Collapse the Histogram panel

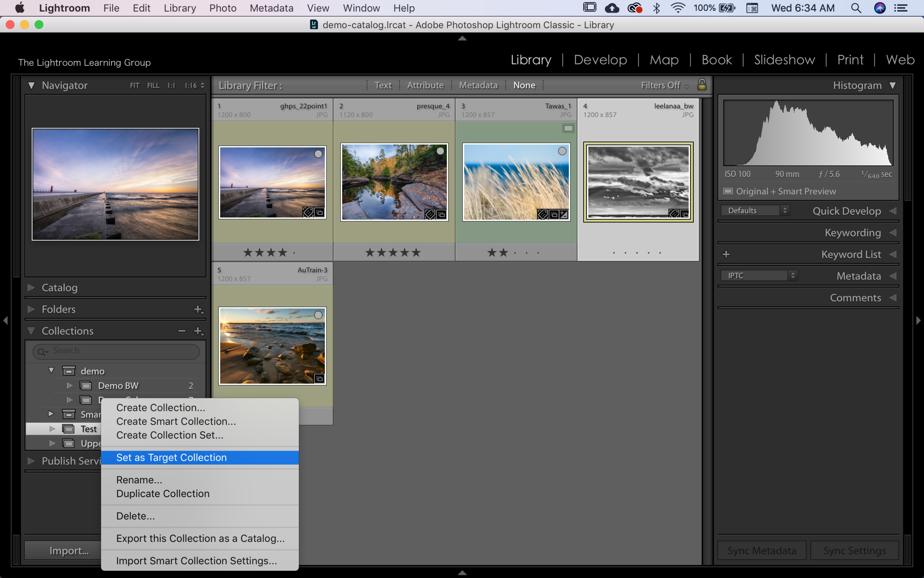893,85
